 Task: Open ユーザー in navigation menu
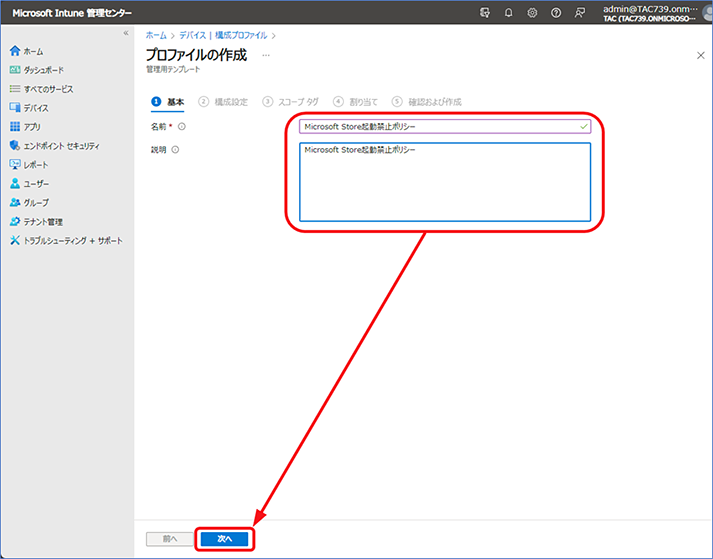36,184
